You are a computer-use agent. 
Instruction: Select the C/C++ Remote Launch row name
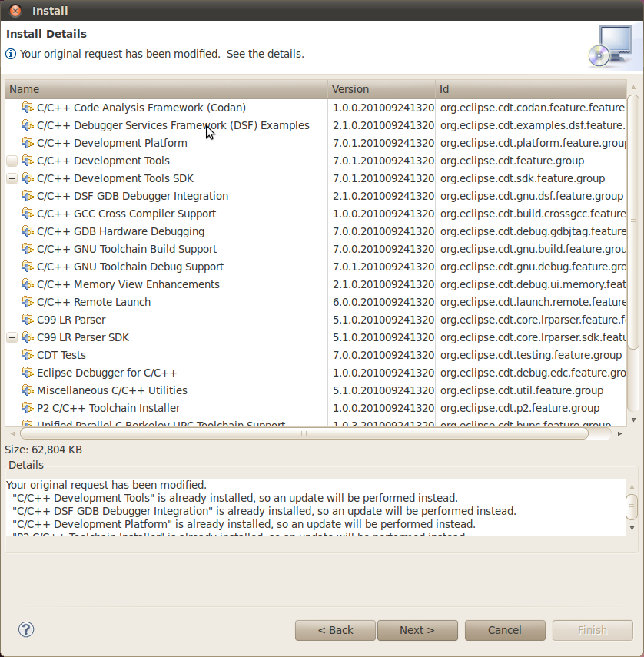pos(94,302)
